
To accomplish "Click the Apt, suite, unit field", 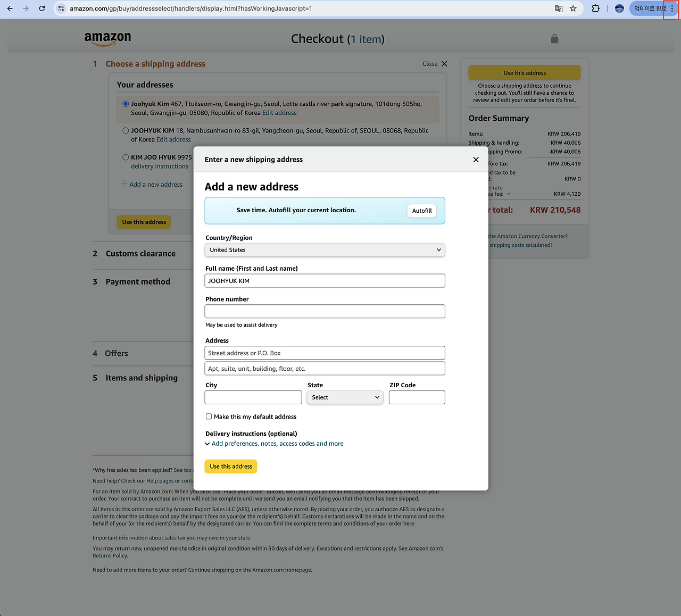I will pos(325,369).
